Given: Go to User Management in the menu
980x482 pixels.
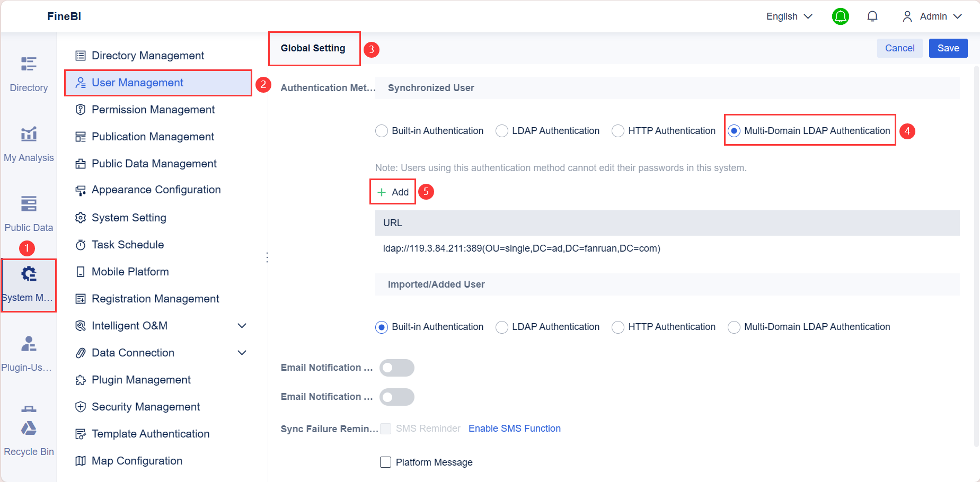Looking at the screenshot, I should coord(138,83).
